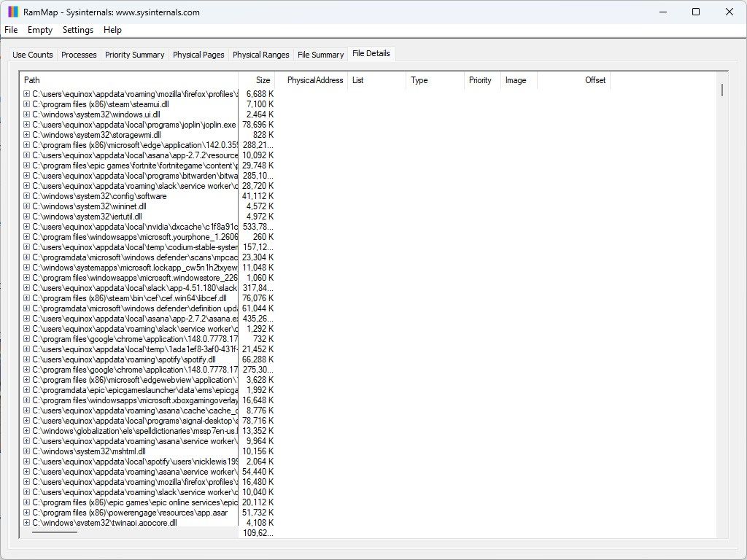
Task: Sort by the PhysicalAddress column header
Action: point(311,80)
